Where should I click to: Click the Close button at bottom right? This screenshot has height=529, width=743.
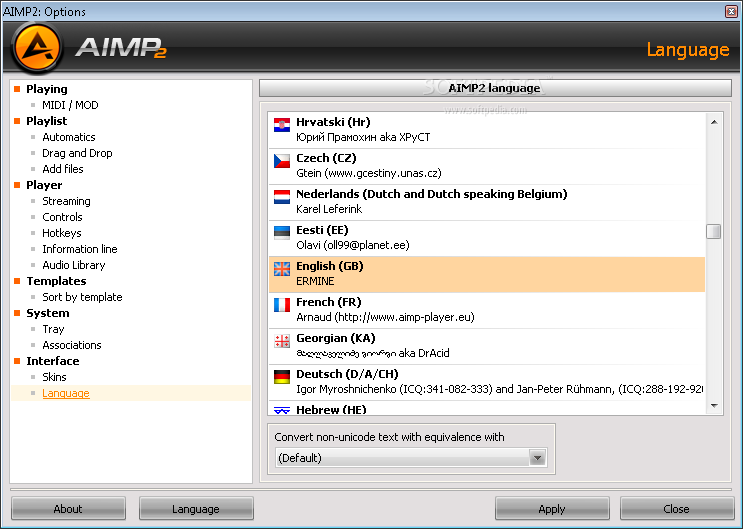tap(677, 509)
